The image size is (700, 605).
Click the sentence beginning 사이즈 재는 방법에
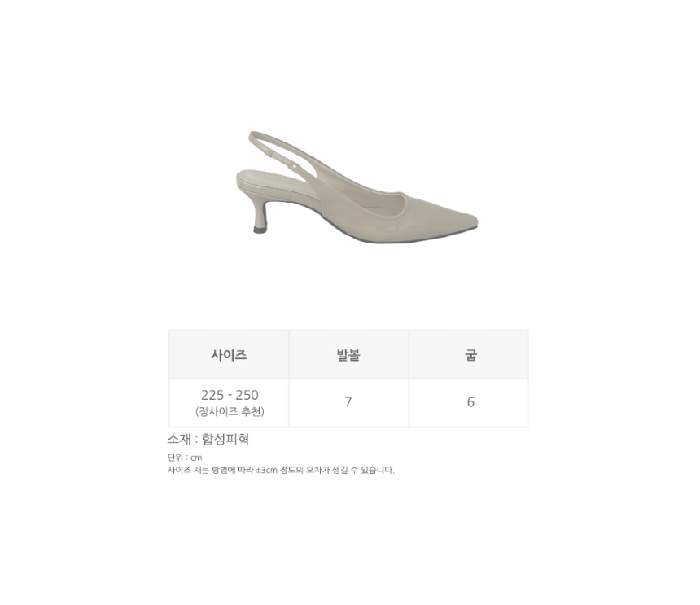tap(281, 470)
